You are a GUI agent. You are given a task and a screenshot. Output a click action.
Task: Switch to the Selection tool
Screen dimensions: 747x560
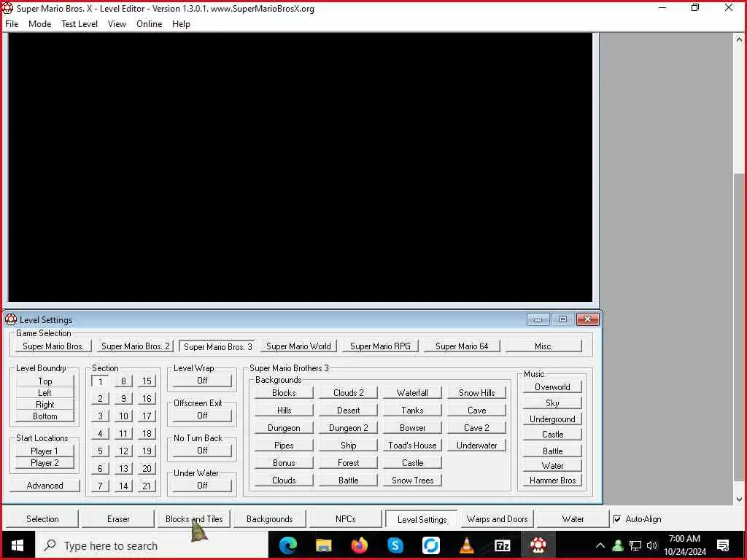pyautogui.click(x=42, y=519)
